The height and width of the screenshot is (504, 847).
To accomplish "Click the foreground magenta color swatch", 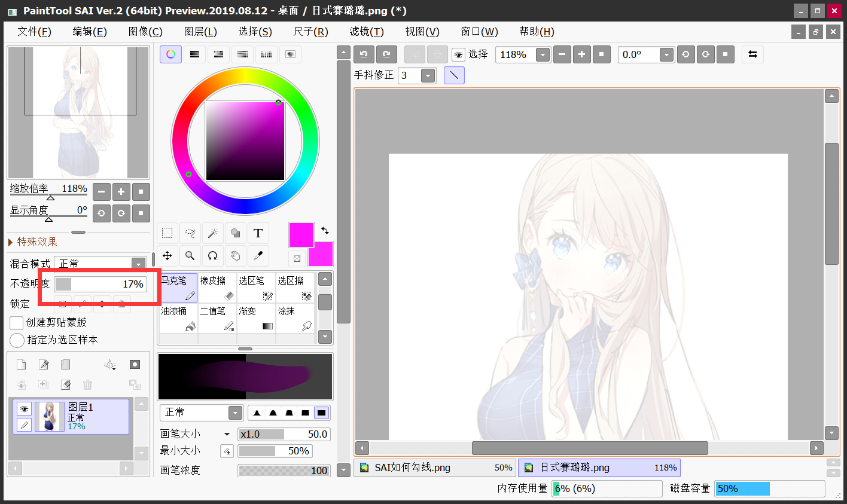I will click(301, 235).
